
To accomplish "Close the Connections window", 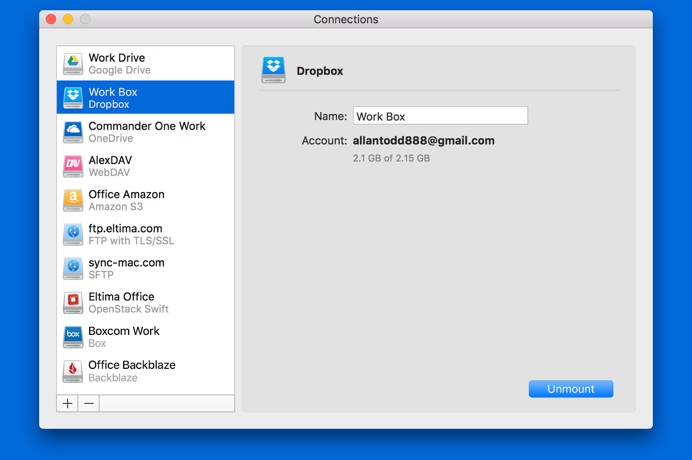I will coord(51,19).
